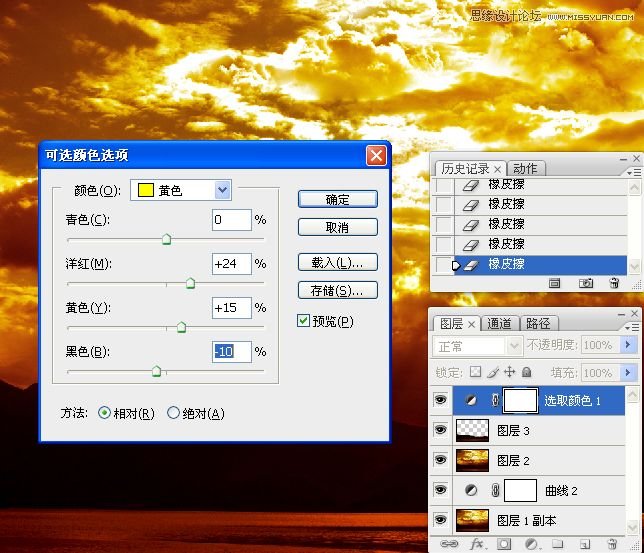This screenshot has height=553, width=644.
Task: Close the 历史记录 tab with its x
Action: pos(497,169)
